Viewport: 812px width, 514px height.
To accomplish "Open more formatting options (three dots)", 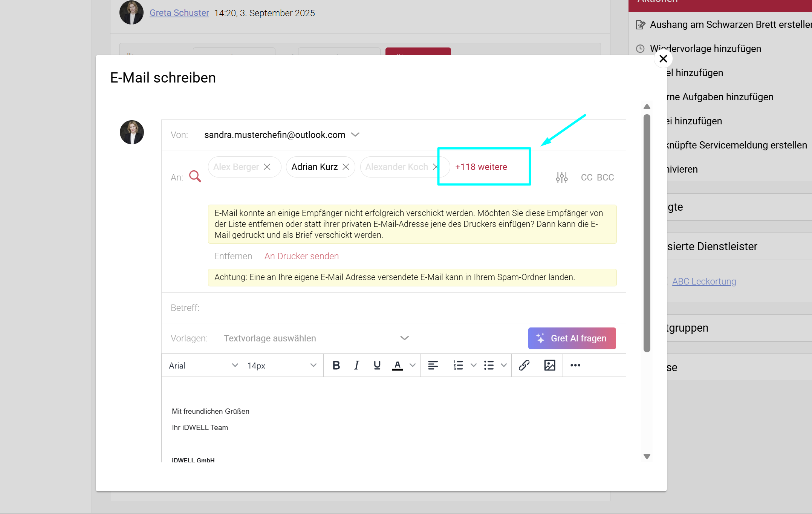I will coord(575,365).
